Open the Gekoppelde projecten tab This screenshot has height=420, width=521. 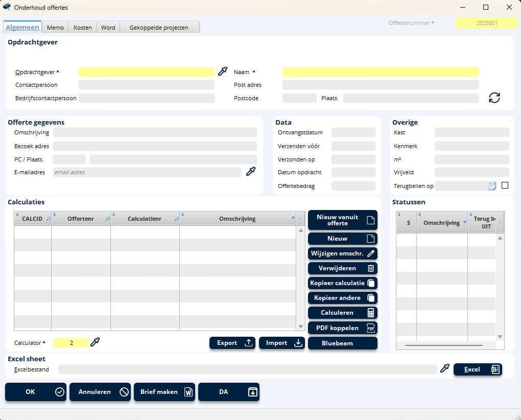[159, 28]
